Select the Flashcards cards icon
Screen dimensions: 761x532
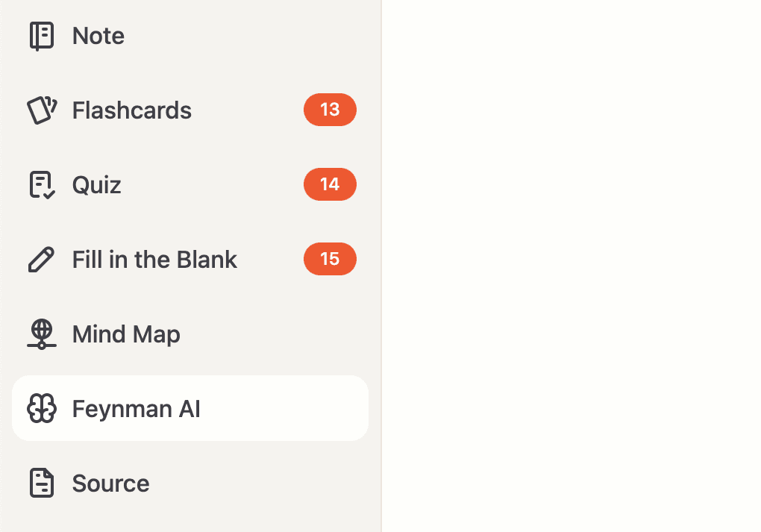42,110
